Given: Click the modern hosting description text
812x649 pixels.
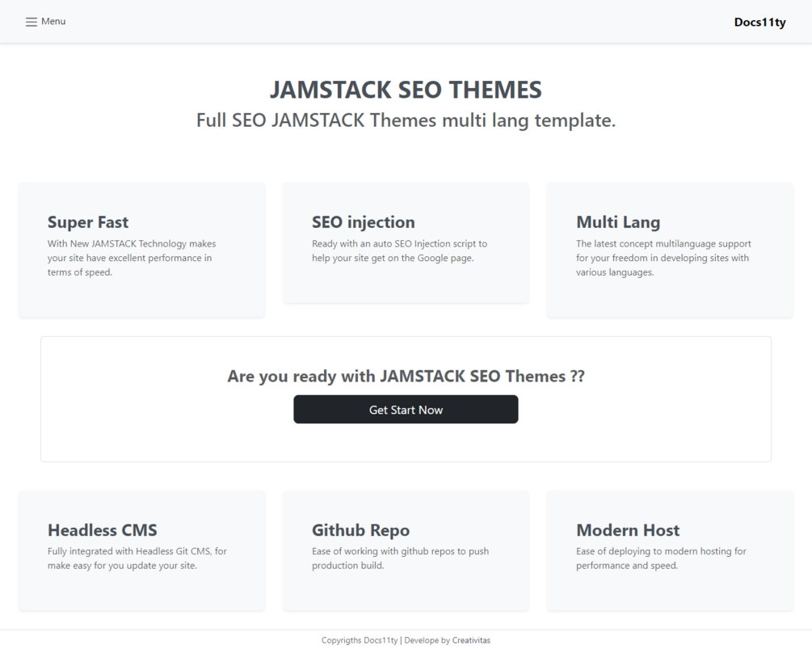Looking at the screenshot, I should coord(661,558).
